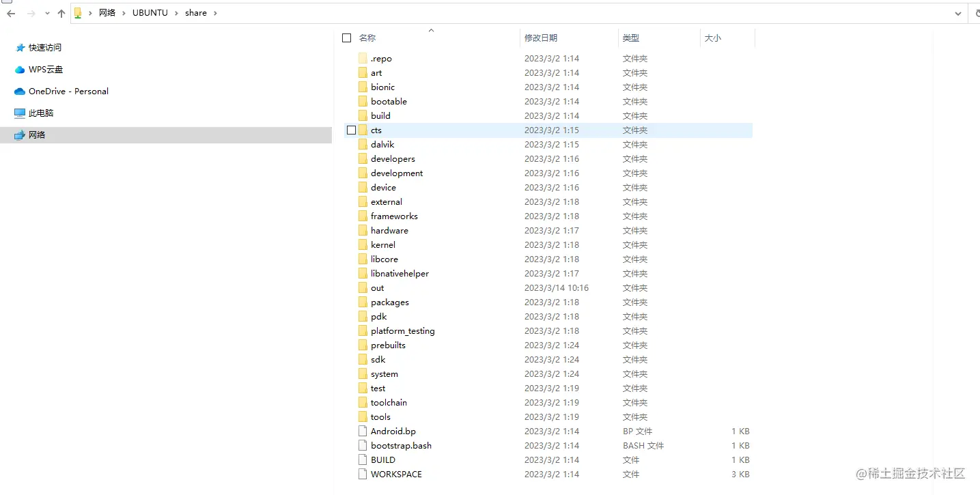
Task: Select the platform_testing folder name
Action: tap(403, 331)
